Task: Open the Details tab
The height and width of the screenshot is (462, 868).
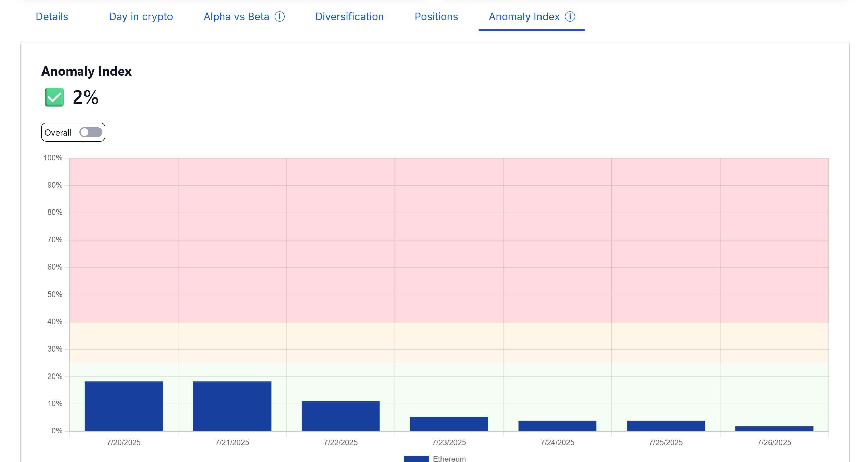Action: click(x=52, y=17)
